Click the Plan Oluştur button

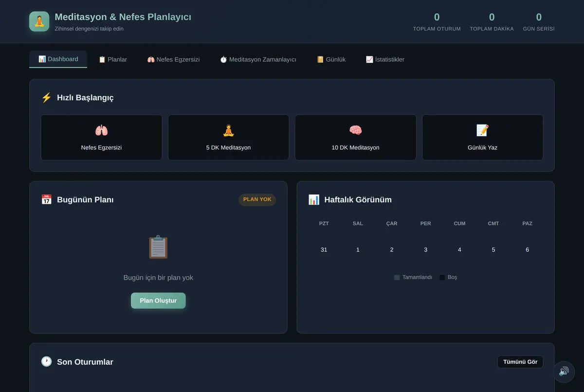[158, 301]
